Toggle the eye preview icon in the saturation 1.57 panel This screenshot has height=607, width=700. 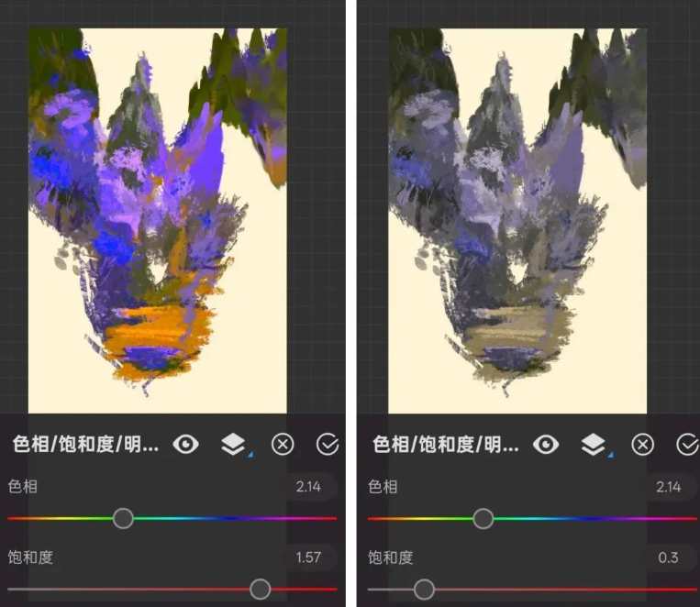tap(186, 445)
